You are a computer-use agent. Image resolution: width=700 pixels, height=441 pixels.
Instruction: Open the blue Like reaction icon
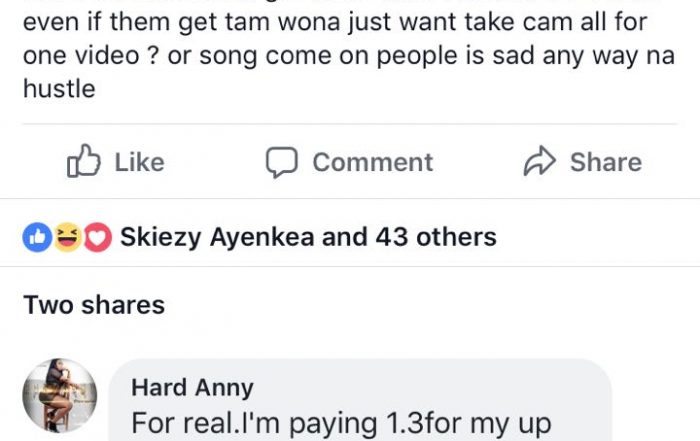pyautogui.click(x=37, y=238)
